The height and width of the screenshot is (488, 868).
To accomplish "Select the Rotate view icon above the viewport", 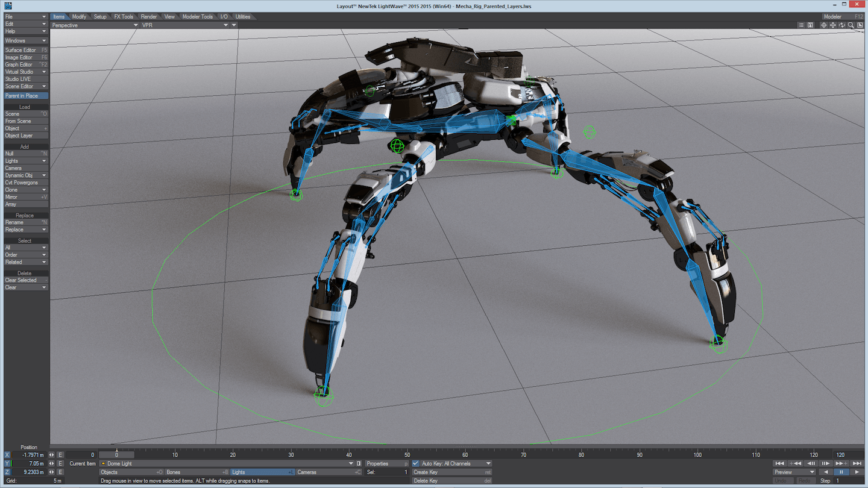I will pyautogui.click(x=841, y=25).
